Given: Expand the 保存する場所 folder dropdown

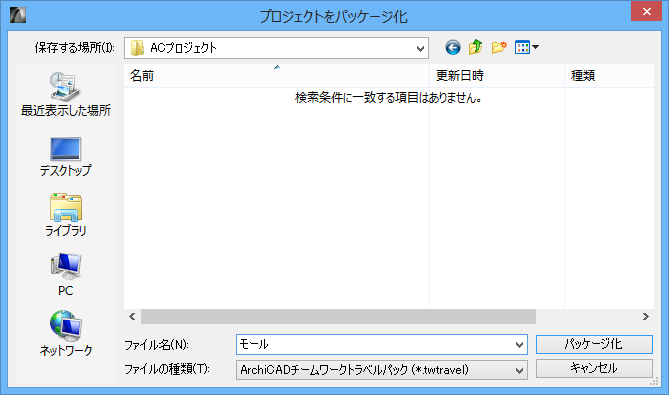Looking at the screenshot, I should (x=420, y=48).
